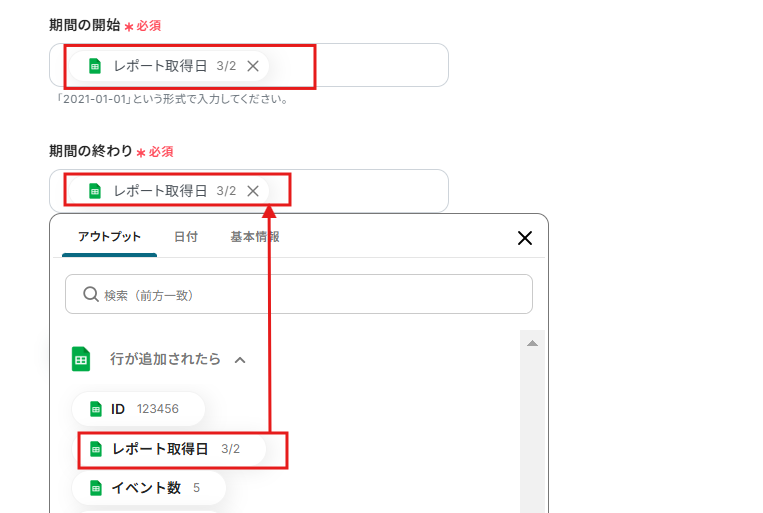The image size is (763, 513).
Task: Click the sheet icon on イベント数 item
Action: coord(96,488)
